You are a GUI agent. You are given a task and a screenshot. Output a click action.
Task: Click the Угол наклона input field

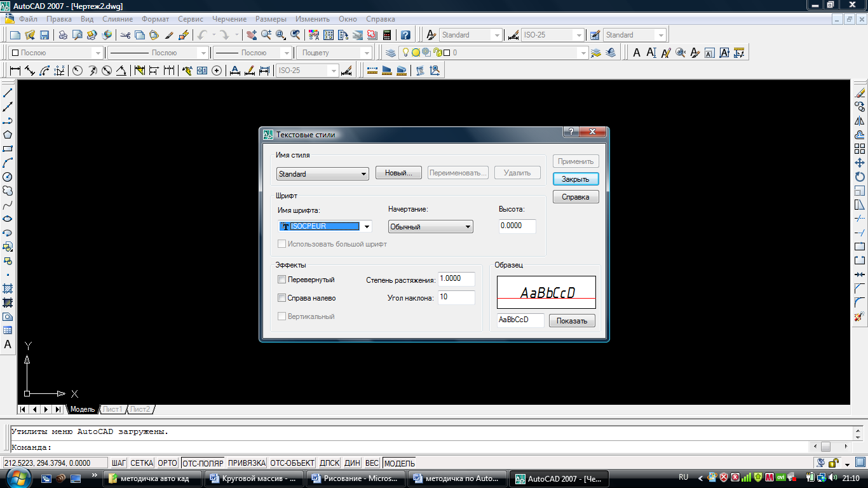(456, 297)
